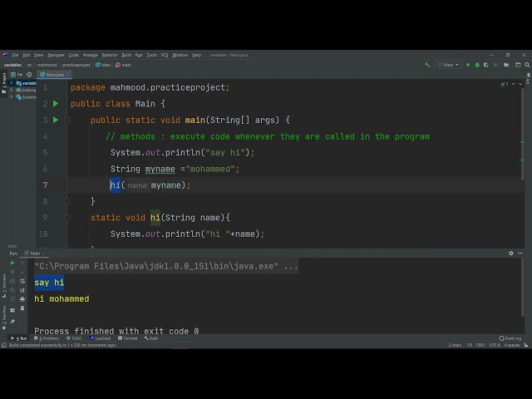Run with coverage from the top toolbar

[486, 65]
